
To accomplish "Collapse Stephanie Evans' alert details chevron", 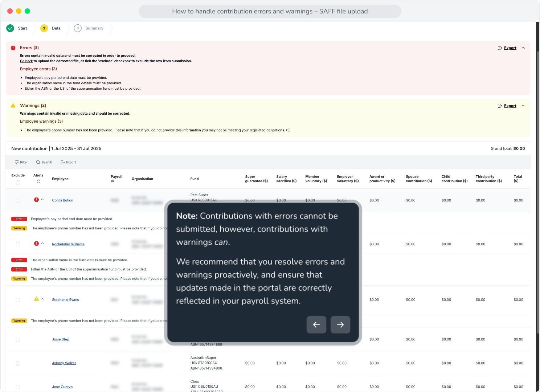I will pyautogui.click(x=42, y=299).
